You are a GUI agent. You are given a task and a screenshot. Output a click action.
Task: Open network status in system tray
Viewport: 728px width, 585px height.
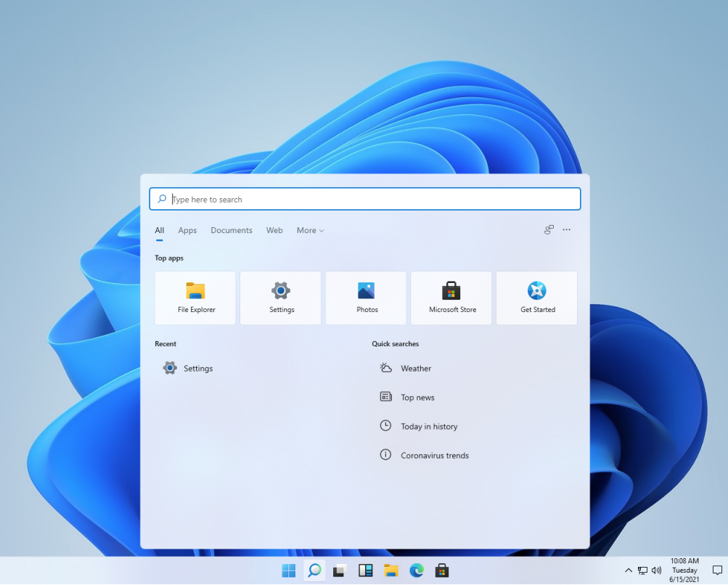point(642,570)
